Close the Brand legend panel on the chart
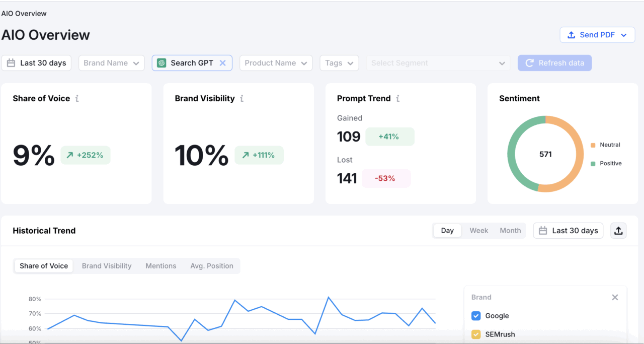This screenshot has height=344, width=644. coord(615,297)
